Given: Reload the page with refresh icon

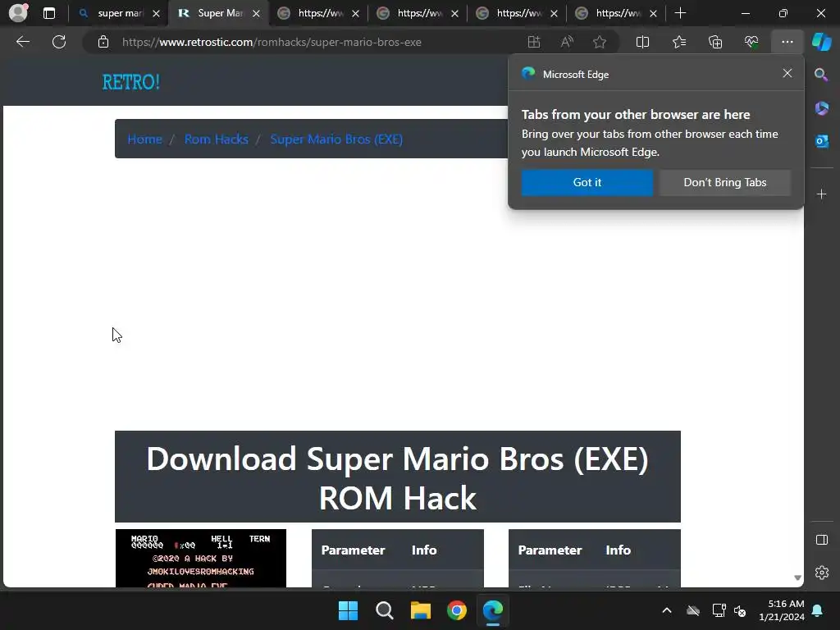Looking at the screenshot, I should coord(59,42).
